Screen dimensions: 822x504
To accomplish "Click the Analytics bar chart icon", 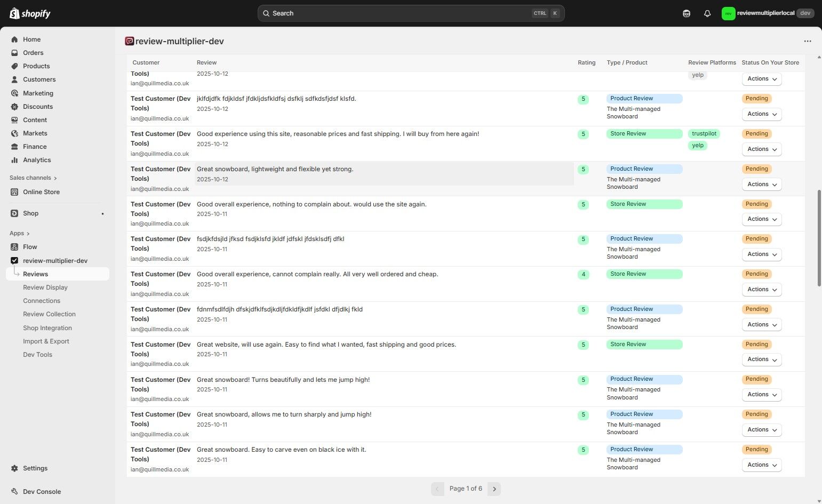I will (x=14, y=160).
